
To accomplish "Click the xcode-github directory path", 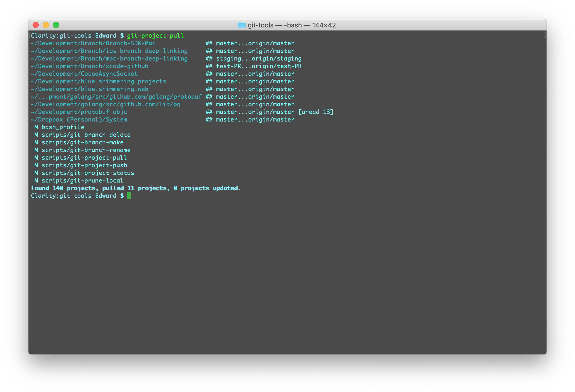I will (x=90, y=66).
